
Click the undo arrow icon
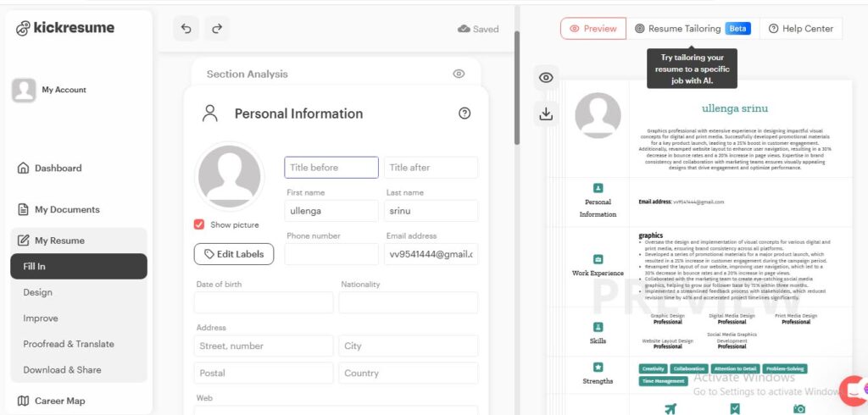pos(186,29)
